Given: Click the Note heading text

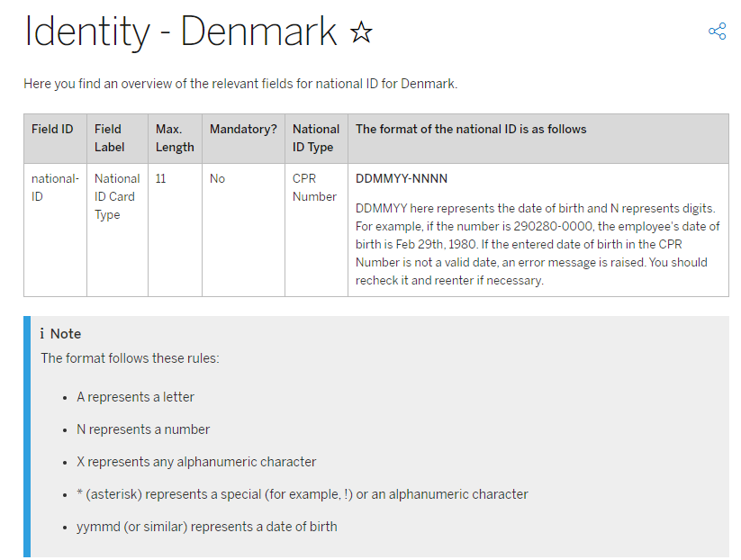Looking at the screenshot, I should click(66, 334).
